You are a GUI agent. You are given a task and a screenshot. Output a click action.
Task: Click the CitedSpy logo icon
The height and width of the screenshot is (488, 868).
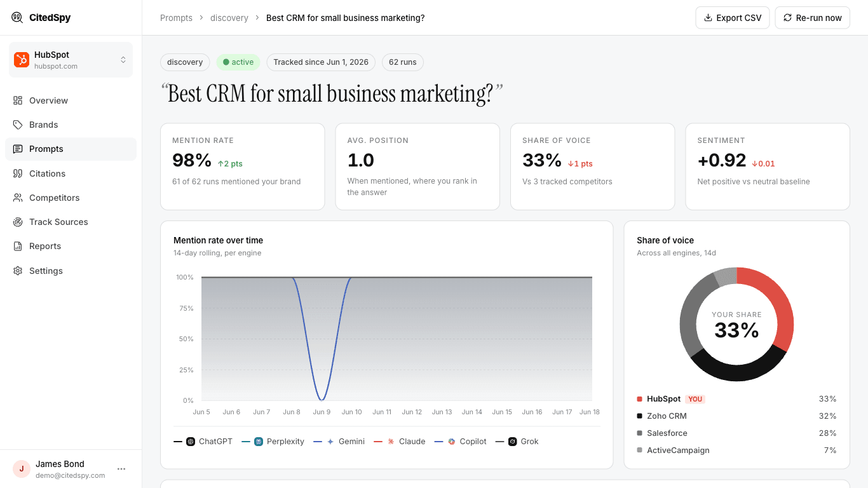18,17
